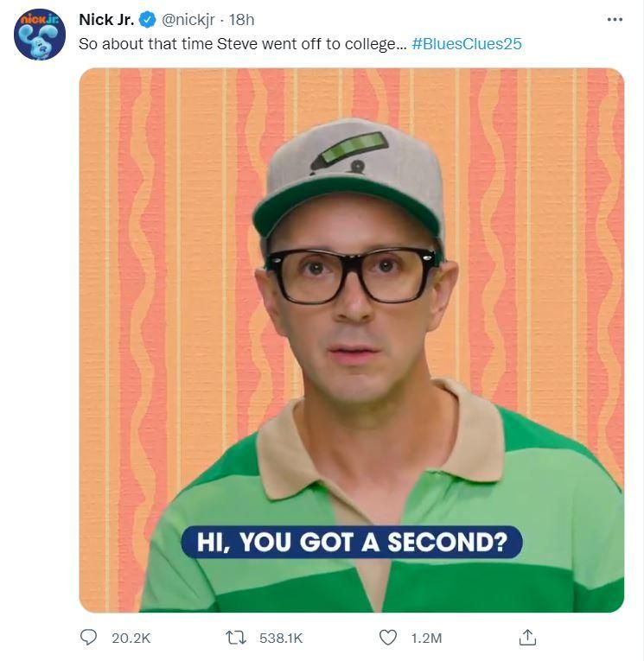Click the Nick Jr. display name
Viewport: 644px width, 661px height.
(106, 20)
